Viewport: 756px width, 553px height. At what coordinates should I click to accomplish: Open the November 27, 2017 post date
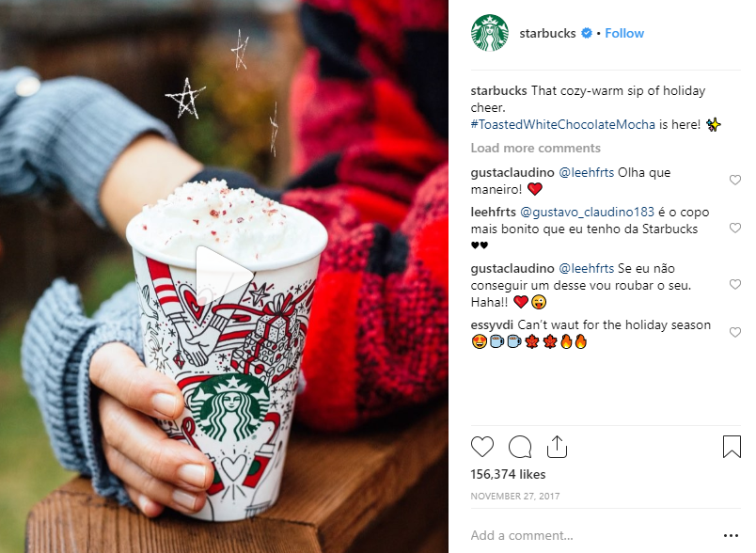tap(515, 497)
